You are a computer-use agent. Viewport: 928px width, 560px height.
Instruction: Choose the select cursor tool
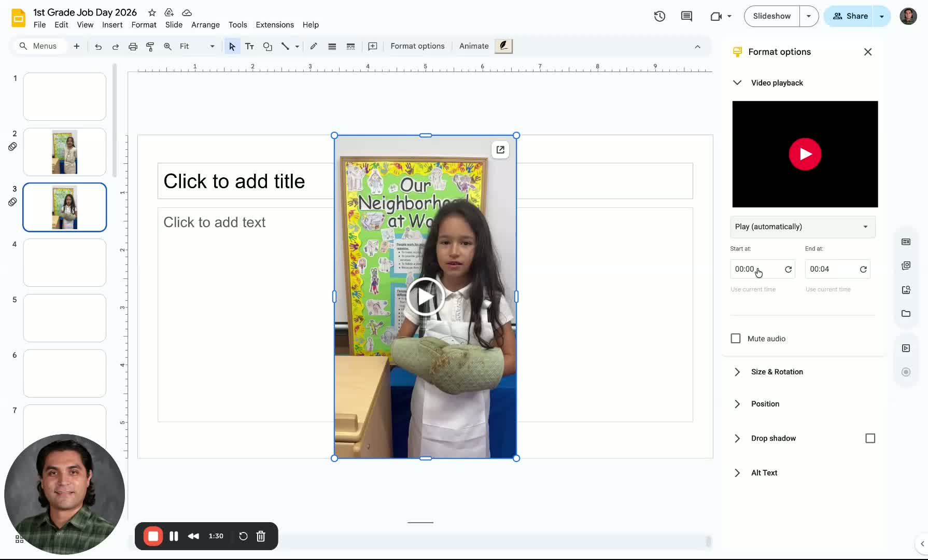[232, 46]
